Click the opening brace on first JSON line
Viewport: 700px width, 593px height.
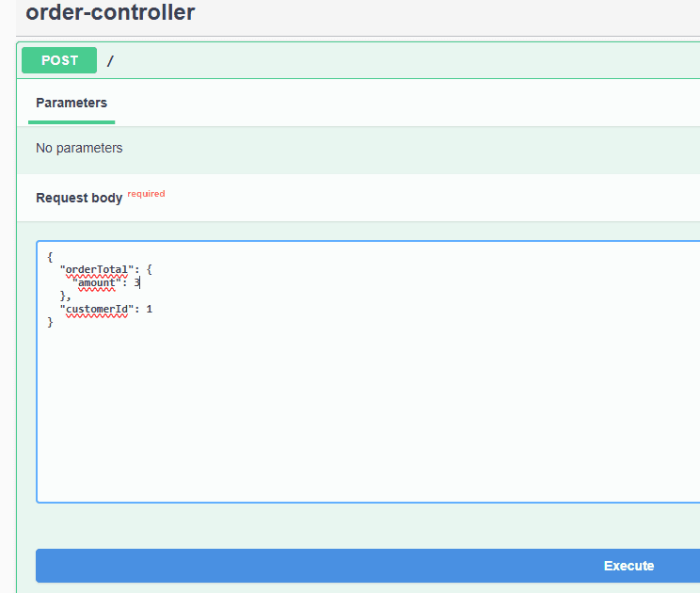pos(50,256)
